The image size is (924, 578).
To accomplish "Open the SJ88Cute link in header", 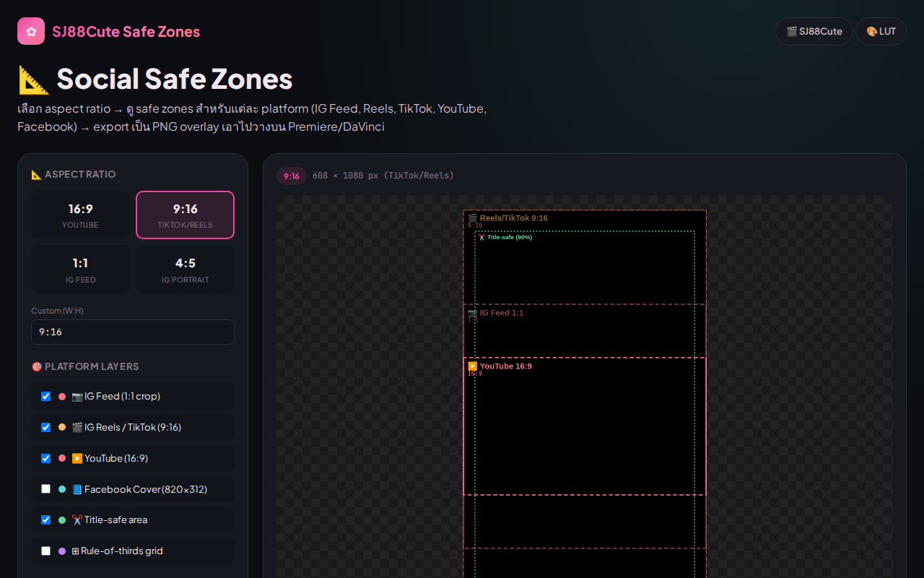I will click(x=814, y=31).
